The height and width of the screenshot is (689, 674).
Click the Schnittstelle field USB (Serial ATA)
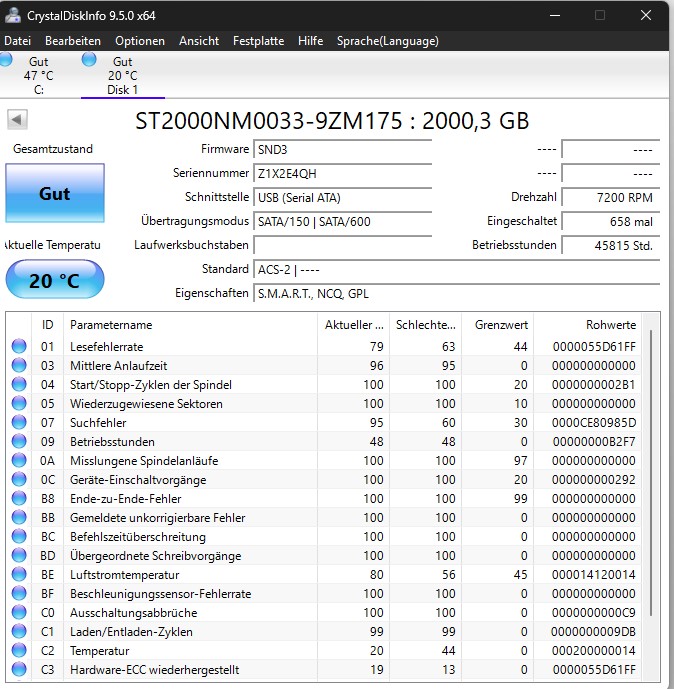click(x=342, y=198)
